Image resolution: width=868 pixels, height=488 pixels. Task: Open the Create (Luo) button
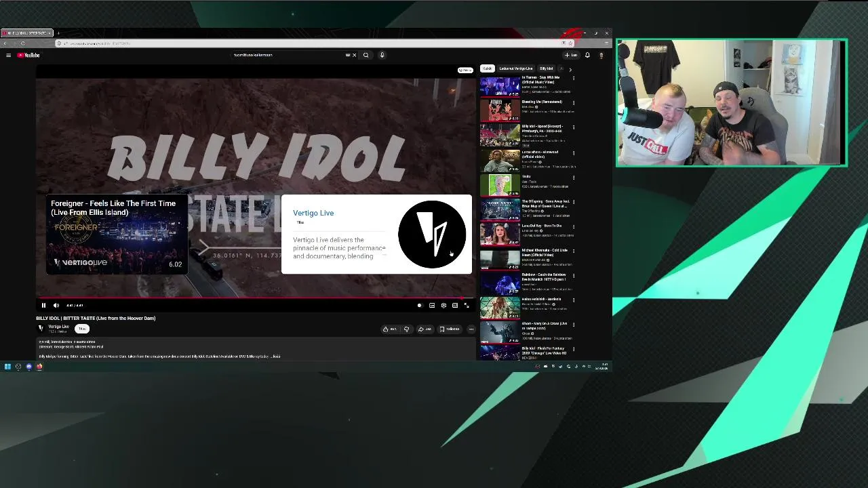[x=571, y=55]
